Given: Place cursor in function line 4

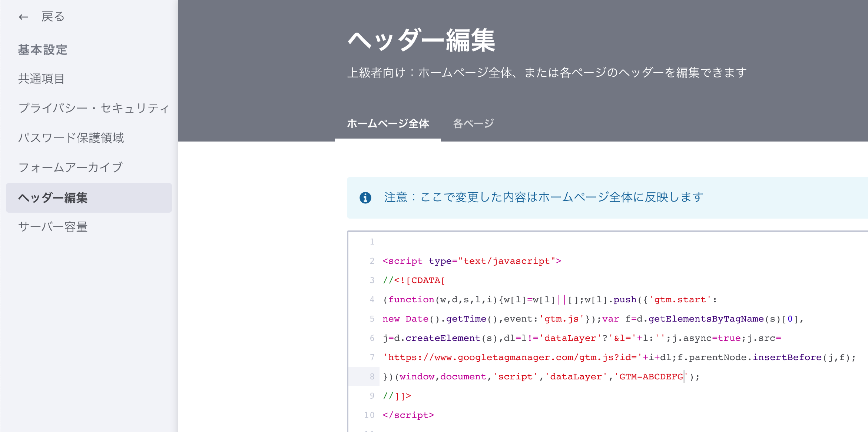Looking at the screenshot, I should click(x=550, y=300).
